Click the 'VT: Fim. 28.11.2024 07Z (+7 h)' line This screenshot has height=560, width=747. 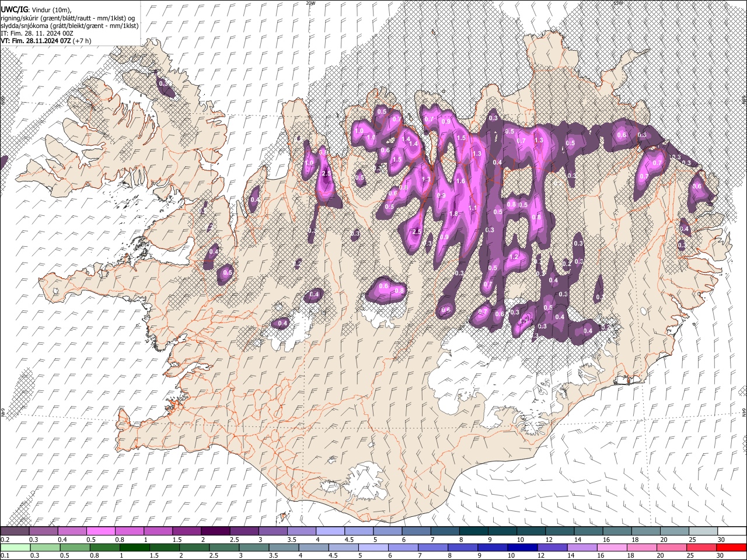[46, 41]
